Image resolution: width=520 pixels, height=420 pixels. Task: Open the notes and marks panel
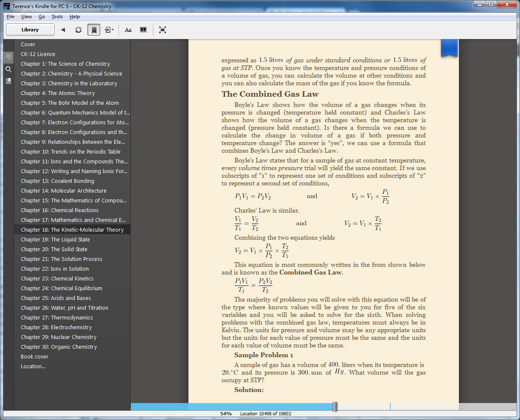coord(8,81)
